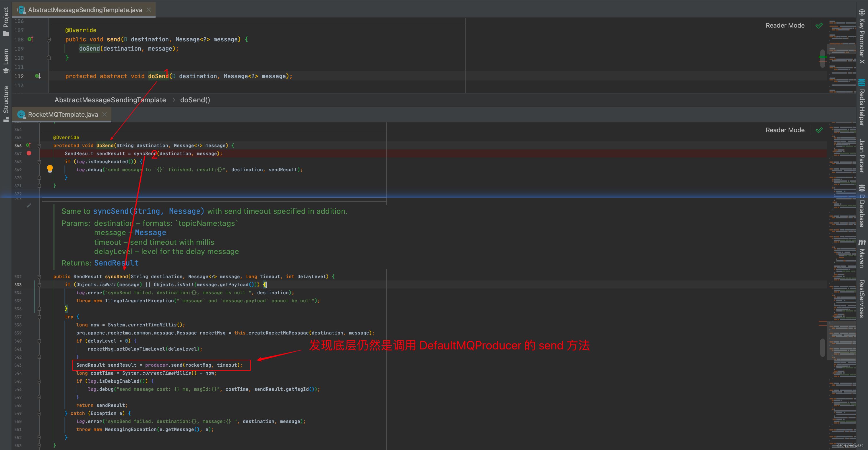The height and width of the screenshot is (450, 868).
Task: Click the upper editor scrollbar thumb
Action: point(822,58)
